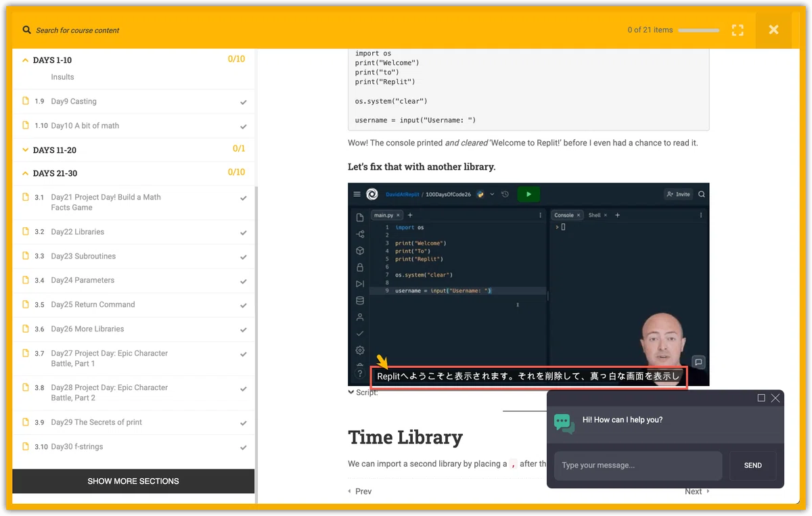Click the Search for course content field
This screenshot has width=812, height=516.
[77, 30]
